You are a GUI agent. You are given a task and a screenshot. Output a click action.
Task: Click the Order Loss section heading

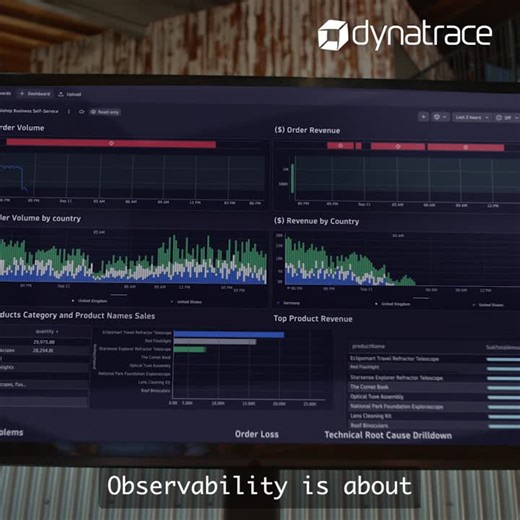pyautogui.click(x=257, y=434)
